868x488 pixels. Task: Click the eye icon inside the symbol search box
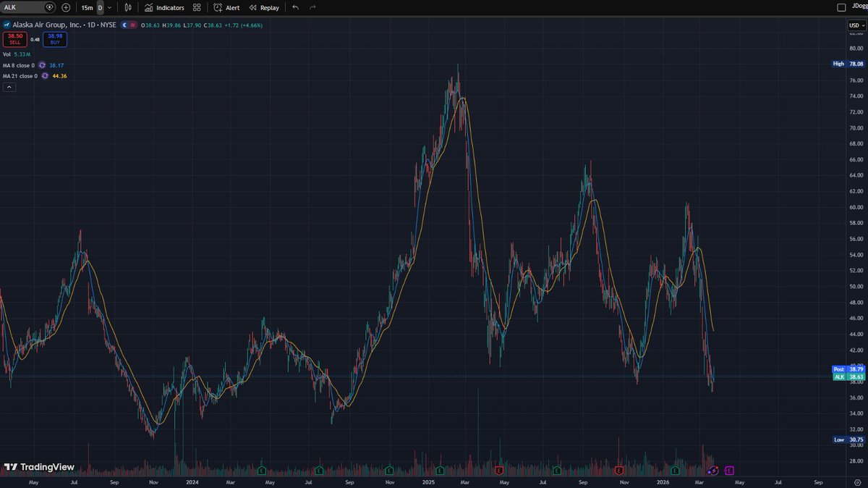[x=49, y=7]
